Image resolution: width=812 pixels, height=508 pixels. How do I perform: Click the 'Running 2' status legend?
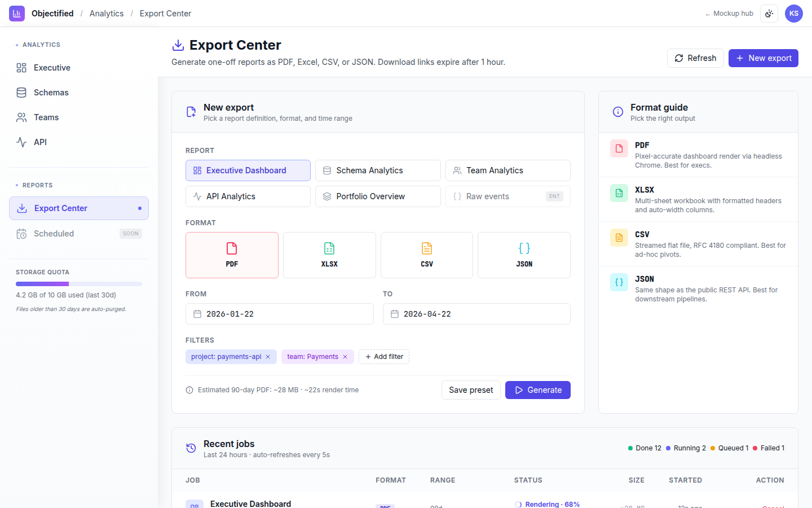(686, 448)
